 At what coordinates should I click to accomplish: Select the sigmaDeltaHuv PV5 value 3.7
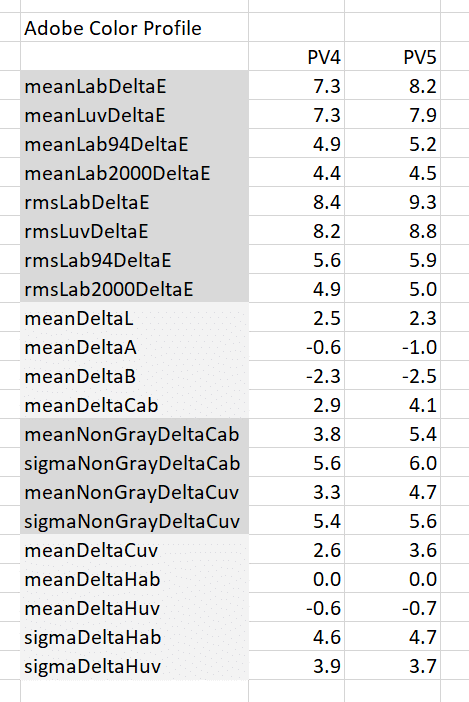tap(392, 665)
